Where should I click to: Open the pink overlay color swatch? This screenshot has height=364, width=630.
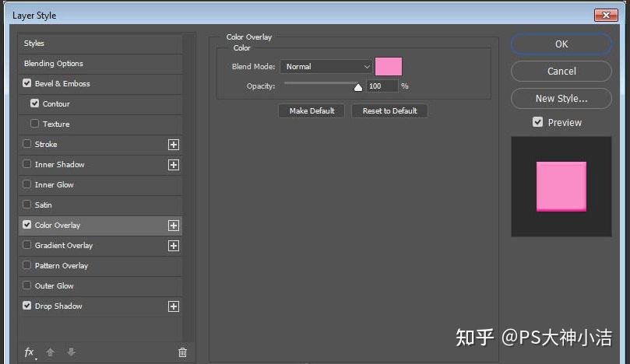tap(389, 67)
